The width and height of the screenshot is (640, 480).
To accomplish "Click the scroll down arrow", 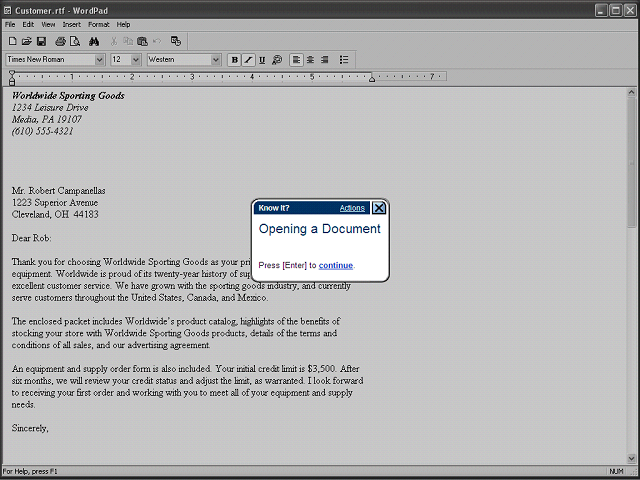I will pos(631,459).
